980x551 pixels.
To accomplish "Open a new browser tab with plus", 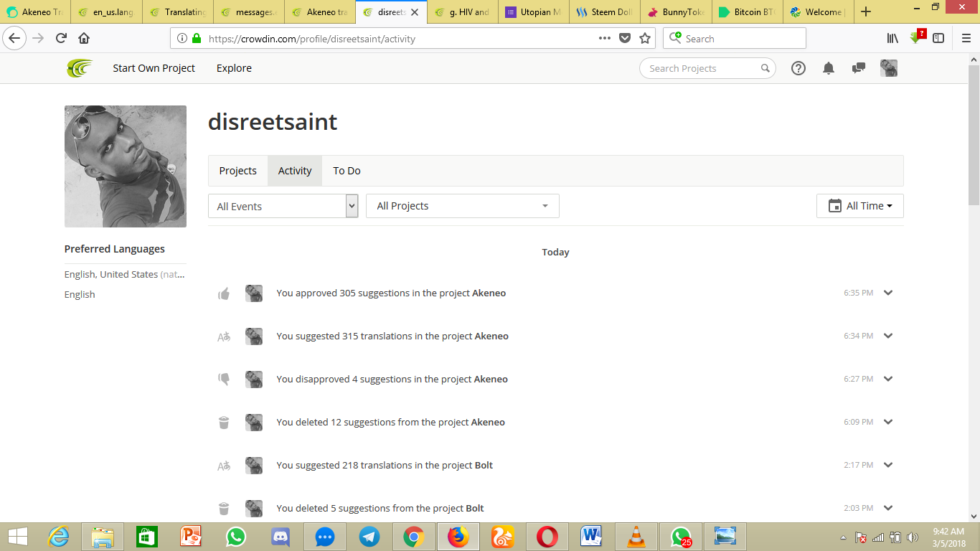I will pyautogui.click(x=866, y=11).
